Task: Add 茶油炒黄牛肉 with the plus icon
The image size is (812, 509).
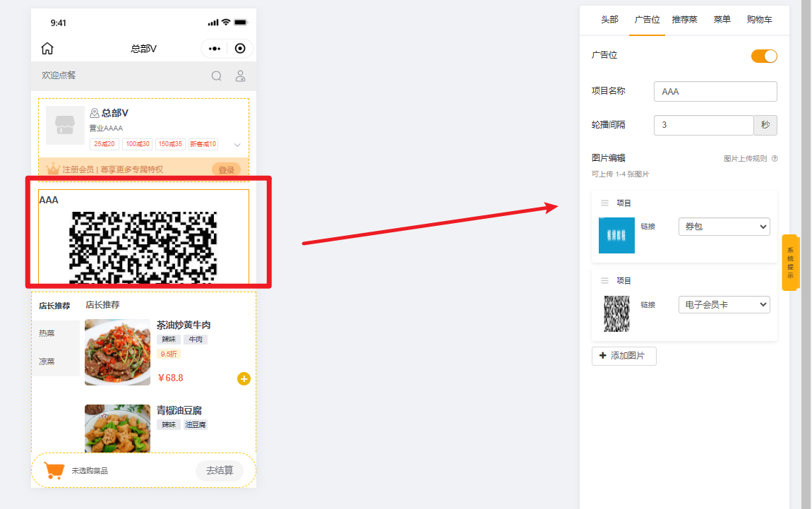Action: [x=244, y=379]
